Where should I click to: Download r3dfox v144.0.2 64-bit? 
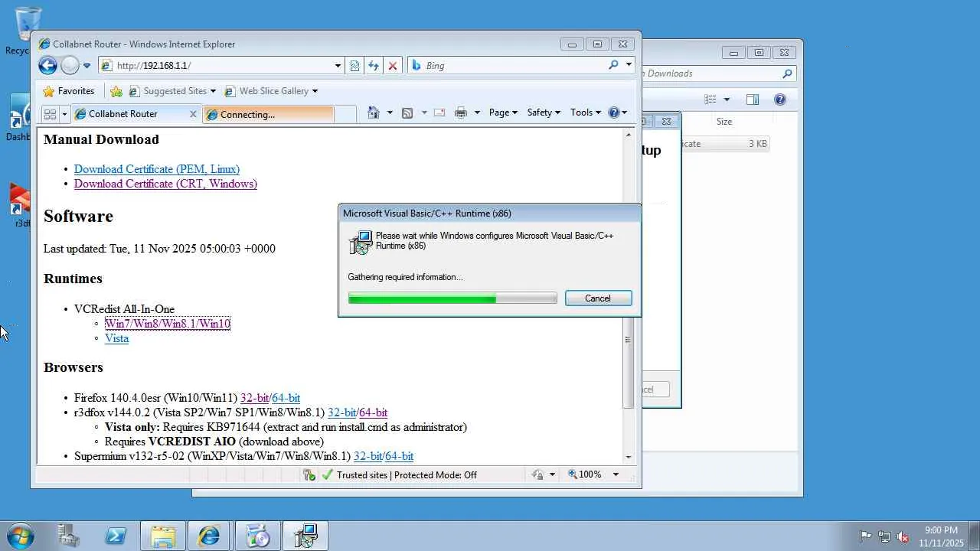(373, 412)
